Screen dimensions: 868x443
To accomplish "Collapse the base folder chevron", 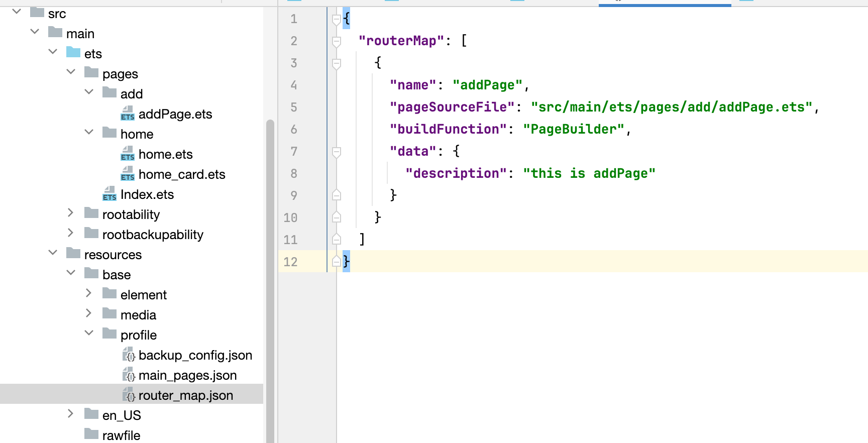I will (71, 273).
